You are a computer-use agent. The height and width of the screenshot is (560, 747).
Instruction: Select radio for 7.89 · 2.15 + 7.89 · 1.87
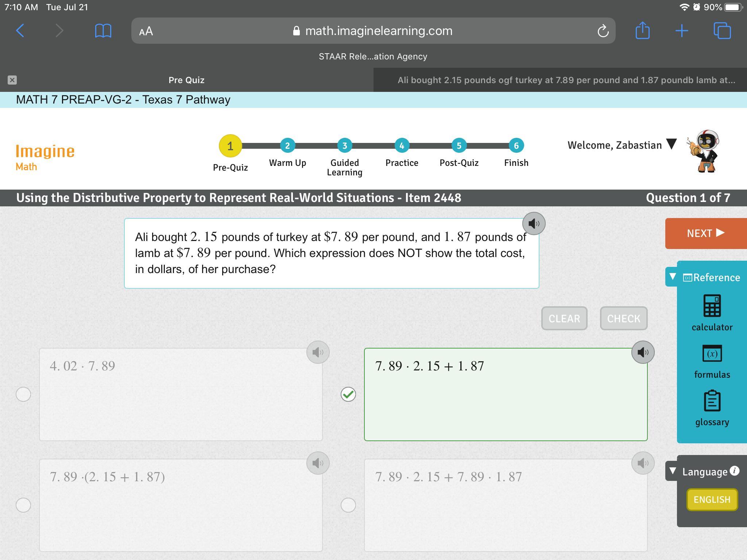[x=348, y=505]
